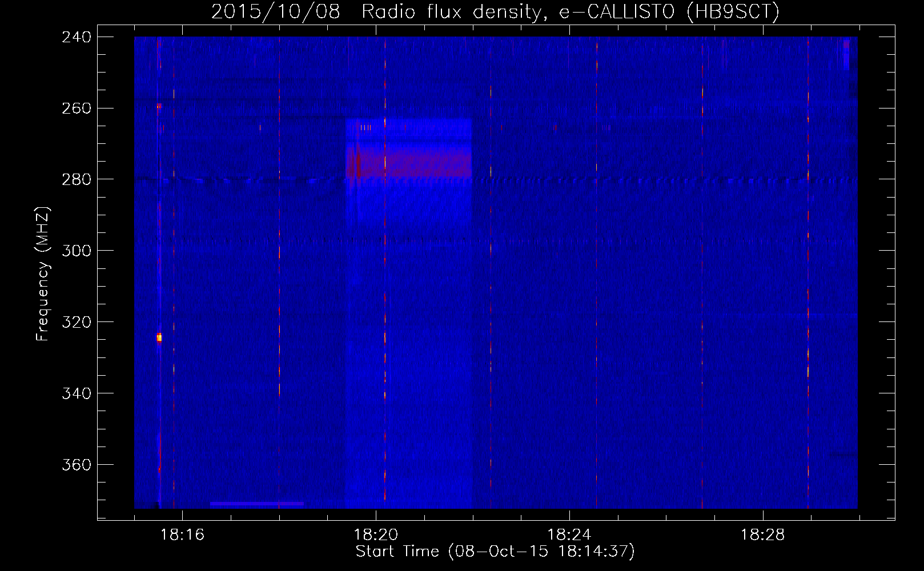
Task: Click the plot title 'Radio flux density, e-CALLISTO (HB9SCT)'
Action: (570, 11)
